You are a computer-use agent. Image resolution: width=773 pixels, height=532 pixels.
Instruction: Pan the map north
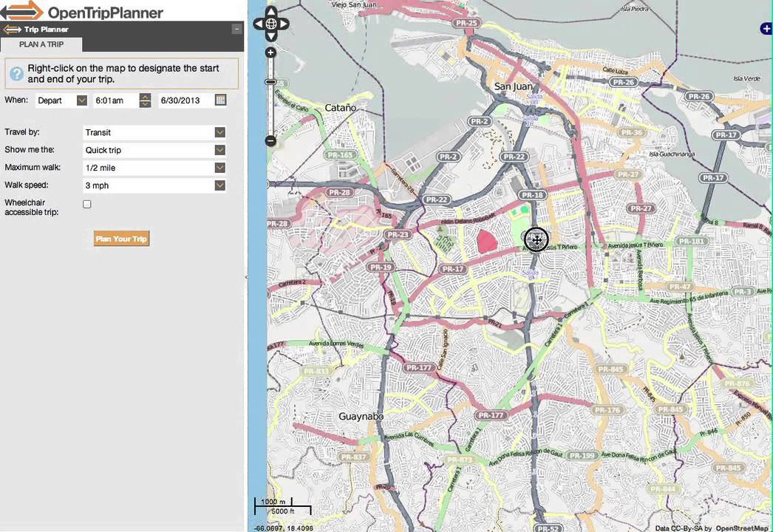coord(271,11)
